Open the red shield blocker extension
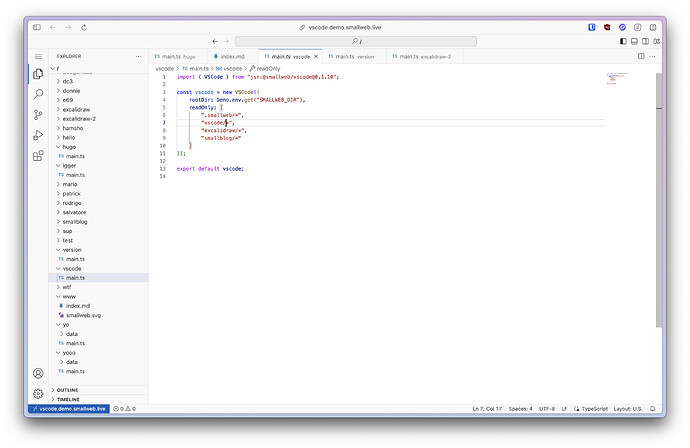 click(607, 27)
